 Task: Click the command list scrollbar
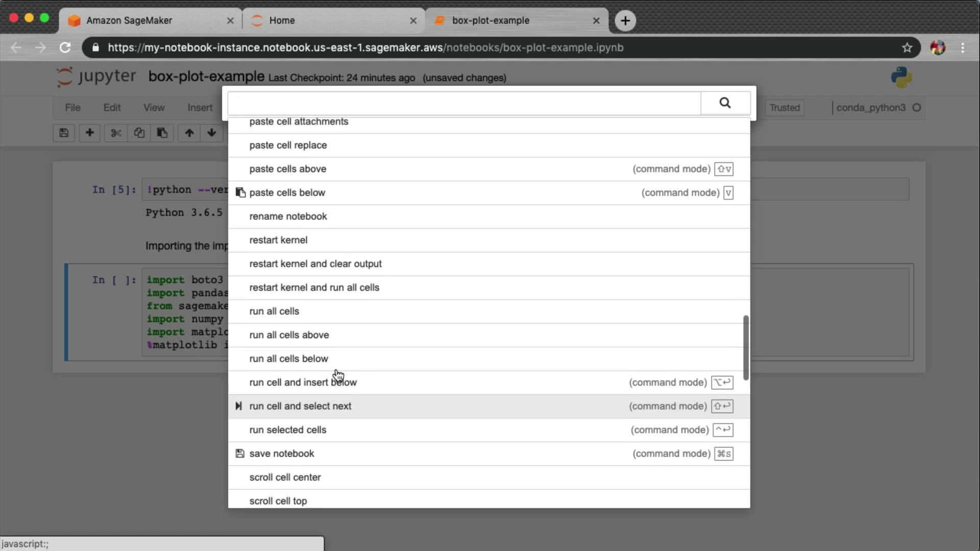point(746,347)
